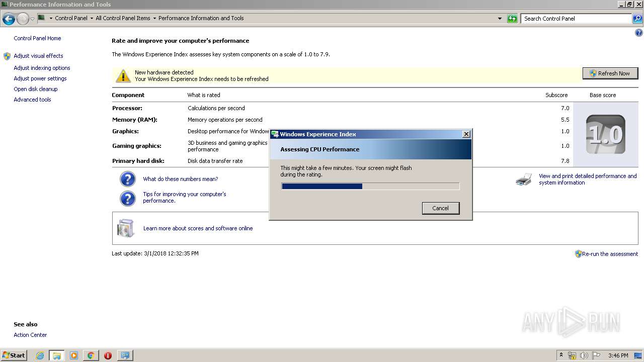Launch Windows Media Player from taskbar
This screenshot has width=644, height=362.
pyautogui.click(x=74, y=355)
